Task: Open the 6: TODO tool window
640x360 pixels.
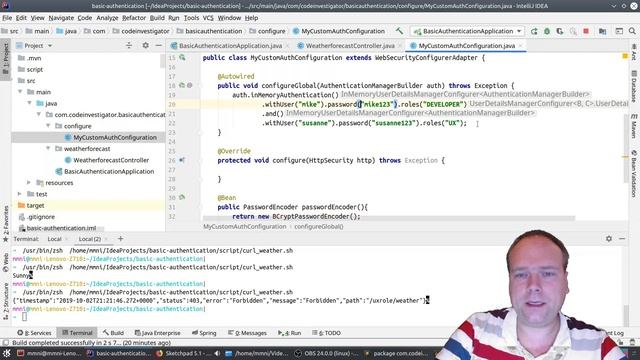Action: click(326, 333)
